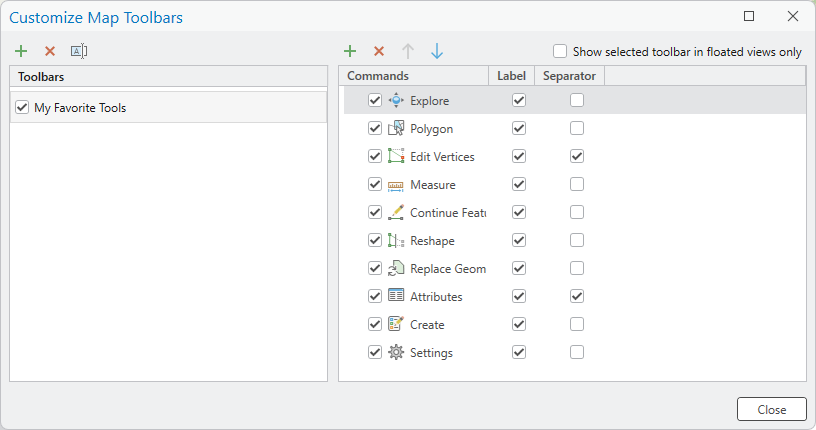This screenshot has height=430, width=816.
Task: Select the Measure command text
Action: point(432,185)
